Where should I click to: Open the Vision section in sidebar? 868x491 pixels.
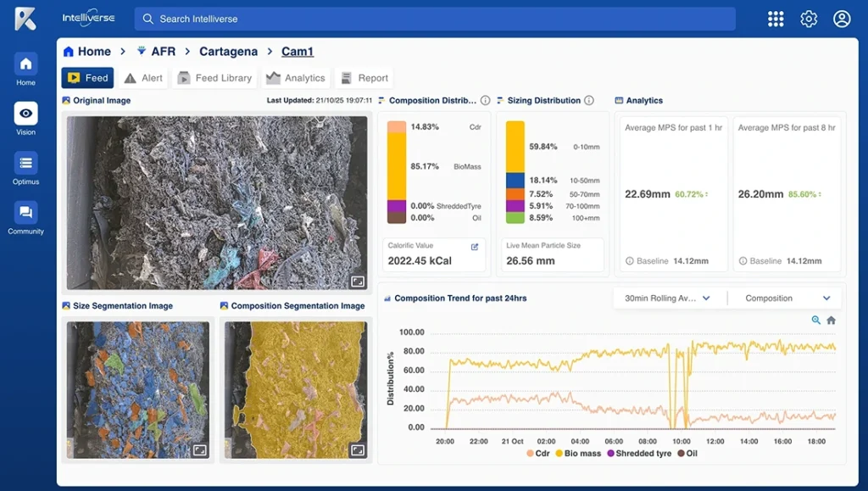[25, 114]
